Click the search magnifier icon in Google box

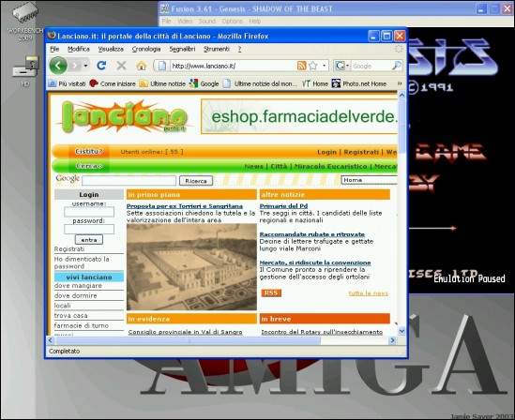coord(397,66)
